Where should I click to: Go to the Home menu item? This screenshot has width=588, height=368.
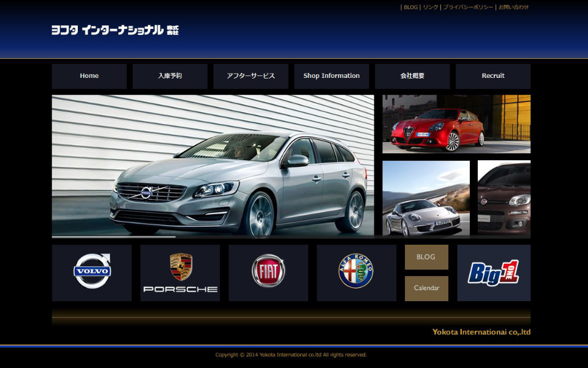coord(89,76)
